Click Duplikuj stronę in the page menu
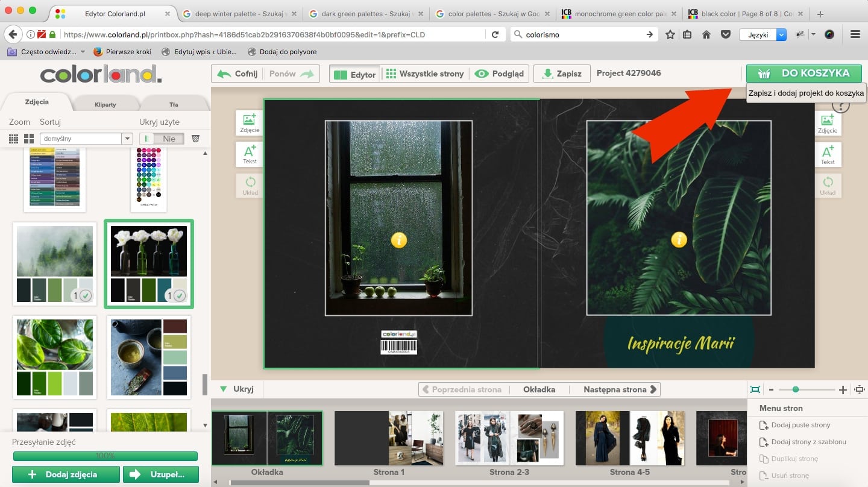 (788, 459)
